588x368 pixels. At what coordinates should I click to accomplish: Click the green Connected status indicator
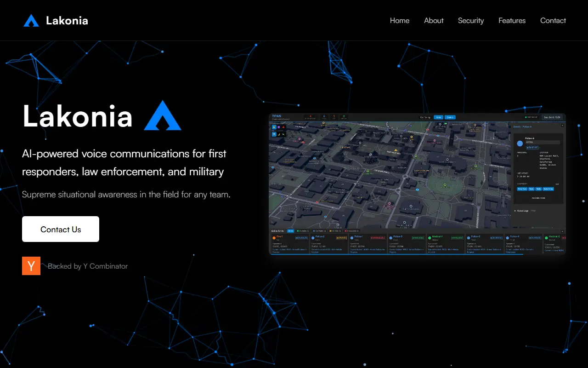531,117
